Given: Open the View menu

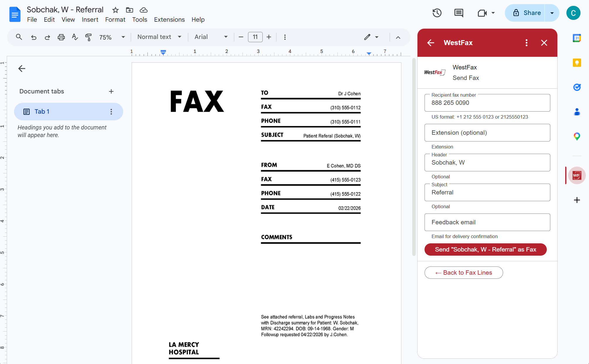Looking at the screenshot, I should pos(68,20).
